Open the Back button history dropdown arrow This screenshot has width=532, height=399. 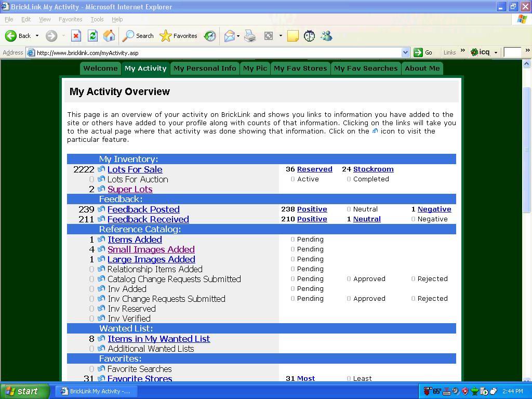[37, 36]
